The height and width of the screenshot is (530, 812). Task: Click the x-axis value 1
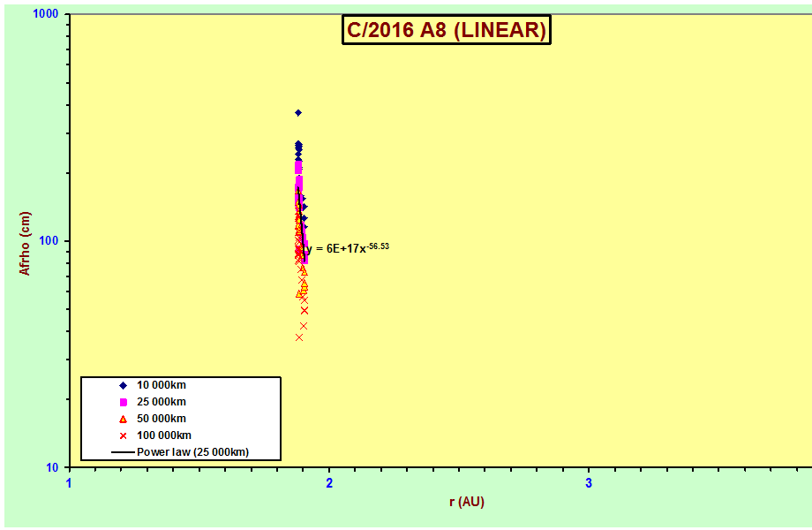69,483
